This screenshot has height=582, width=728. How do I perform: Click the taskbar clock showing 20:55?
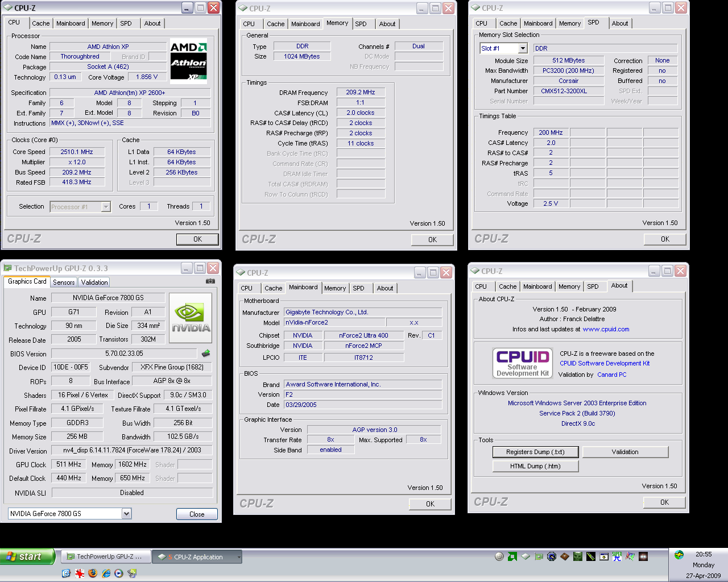[704, 554]
